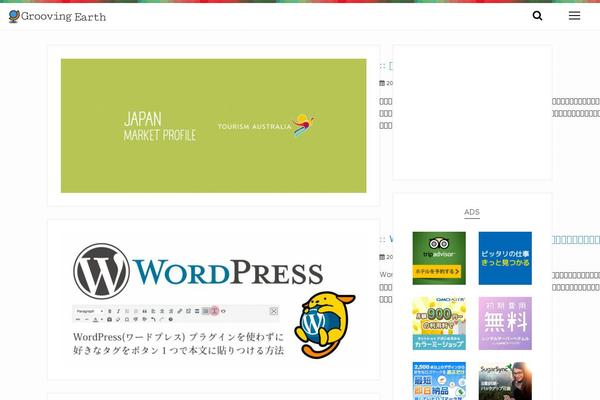Open the WordPress article thumbnail

213,300
